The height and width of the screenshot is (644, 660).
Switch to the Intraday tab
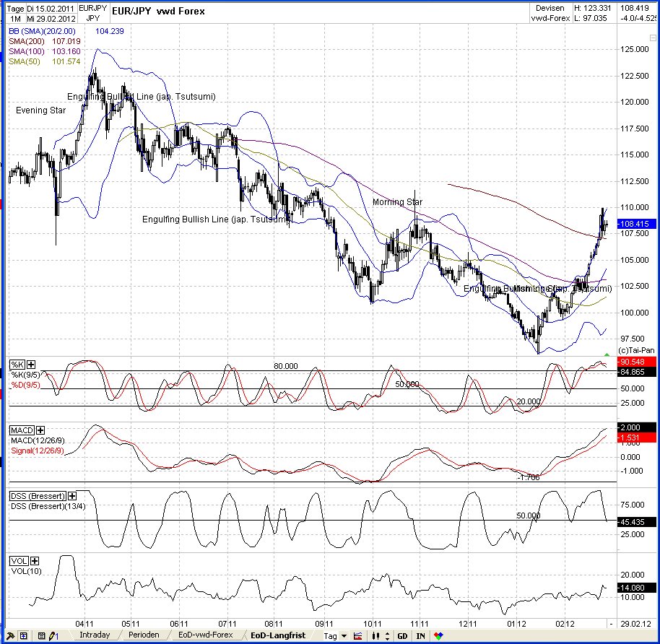[95, 635]
